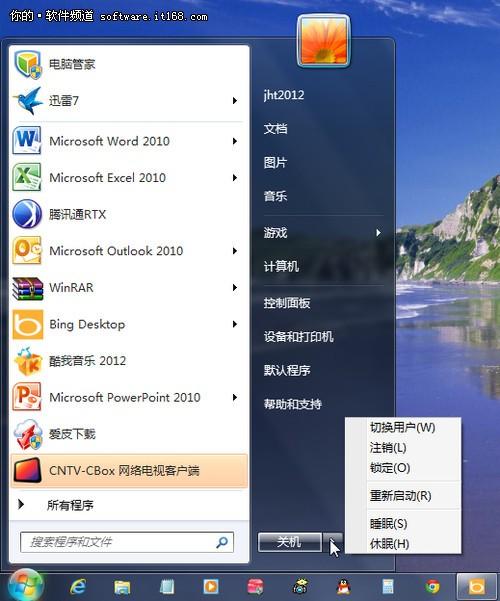Open CNTV-CBox icon
This screenshot has width=500, height=601.
pos(28,470)
